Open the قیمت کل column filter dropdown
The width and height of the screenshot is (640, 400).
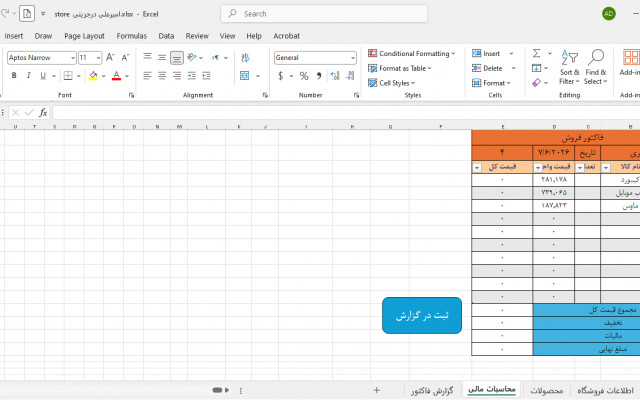tap(477, 167)
